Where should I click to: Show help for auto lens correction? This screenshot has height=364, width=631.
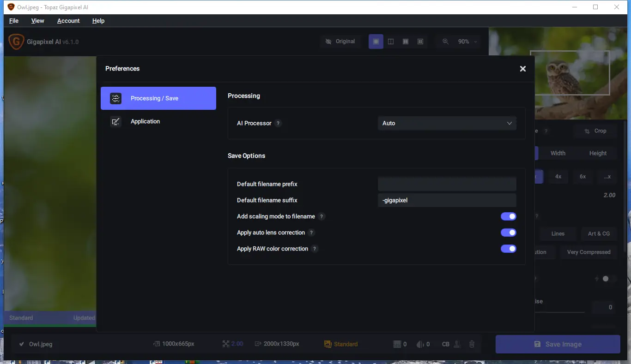[x=312, y=233]
